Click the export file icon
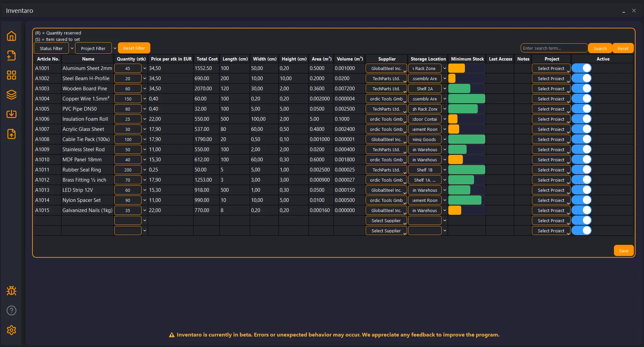Image resolution: width=644 pixels, height=347 pixels. [11, 134]
